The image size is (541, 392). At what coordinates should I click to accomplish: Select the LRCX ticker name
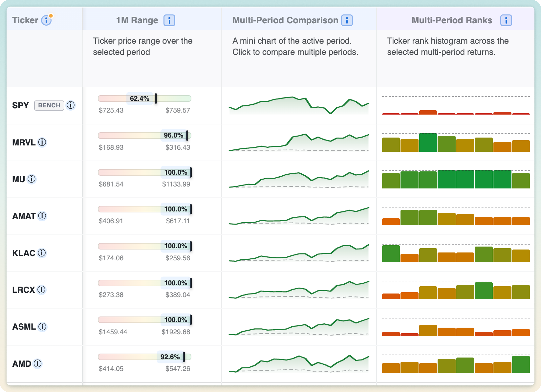(x=23, y=290)
